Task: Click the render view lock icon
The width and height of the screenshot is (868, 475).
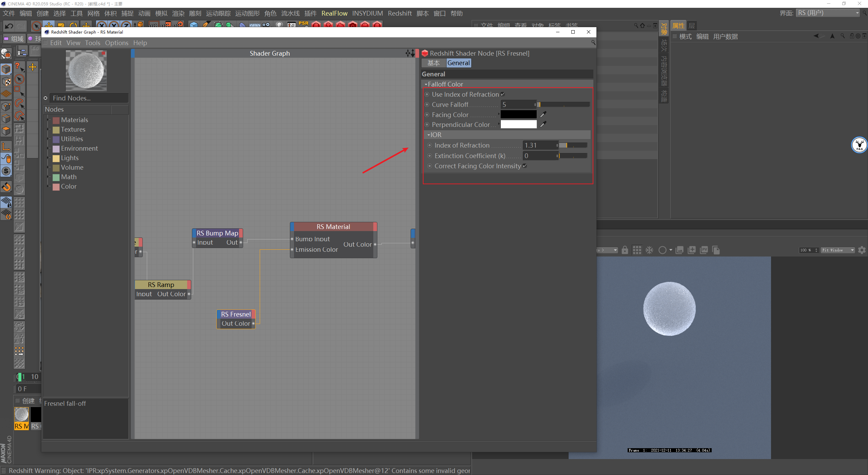Action: [625, 250]
